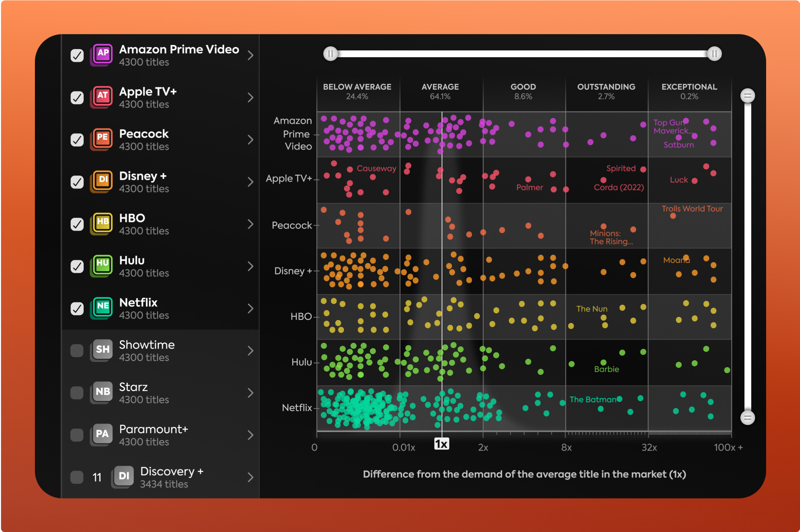Toggle off the Disney + checkbox

77,182
